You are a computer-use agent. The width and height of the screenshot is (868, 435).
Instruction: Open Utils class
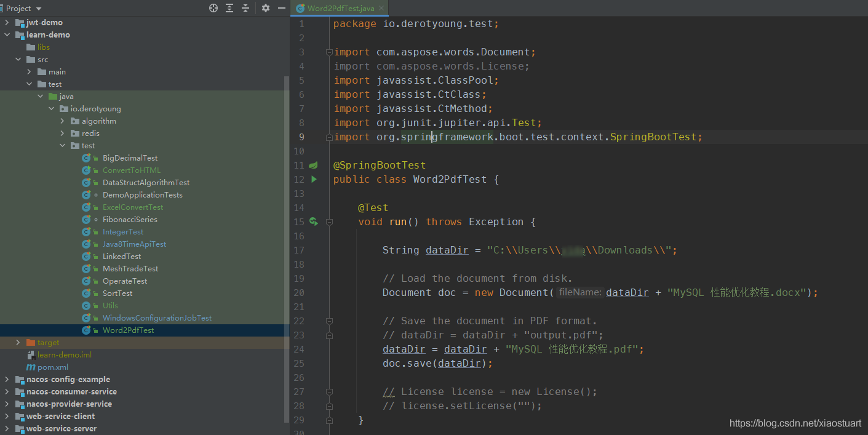pyautogui.click(x=110, y=306)
